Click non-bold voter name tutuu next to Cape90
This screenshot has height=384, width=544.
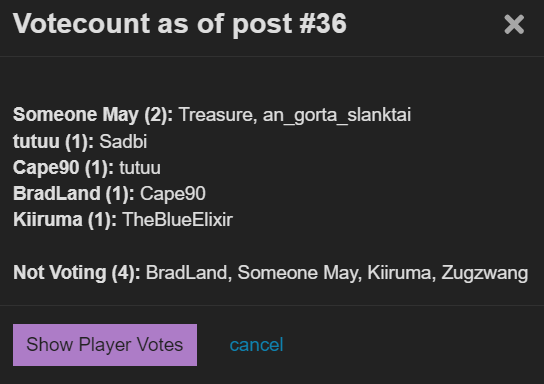point(140,168)
